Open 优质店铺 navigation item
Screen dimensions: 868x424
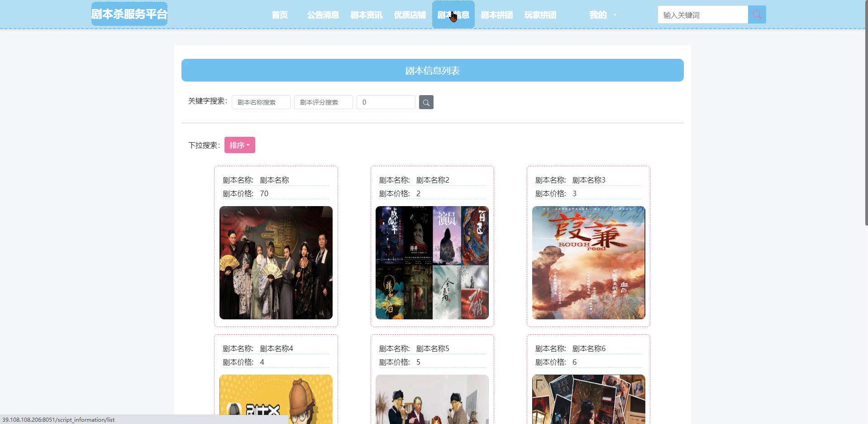[x=410, y=15]
